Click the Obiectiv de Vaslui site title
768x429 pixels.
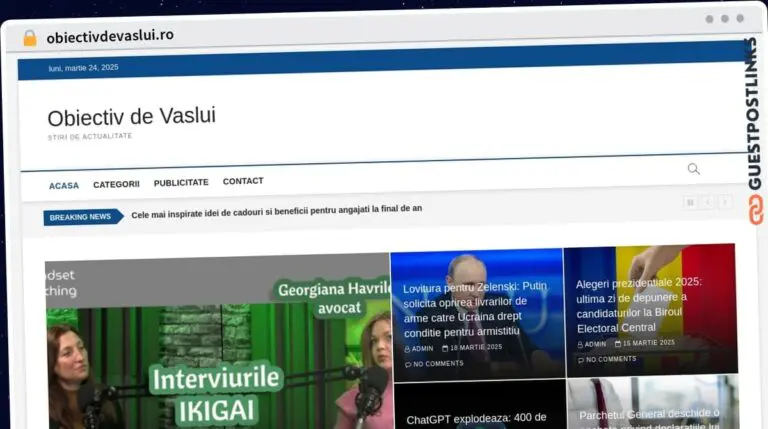pyautogui.click(x=131, y=116)
